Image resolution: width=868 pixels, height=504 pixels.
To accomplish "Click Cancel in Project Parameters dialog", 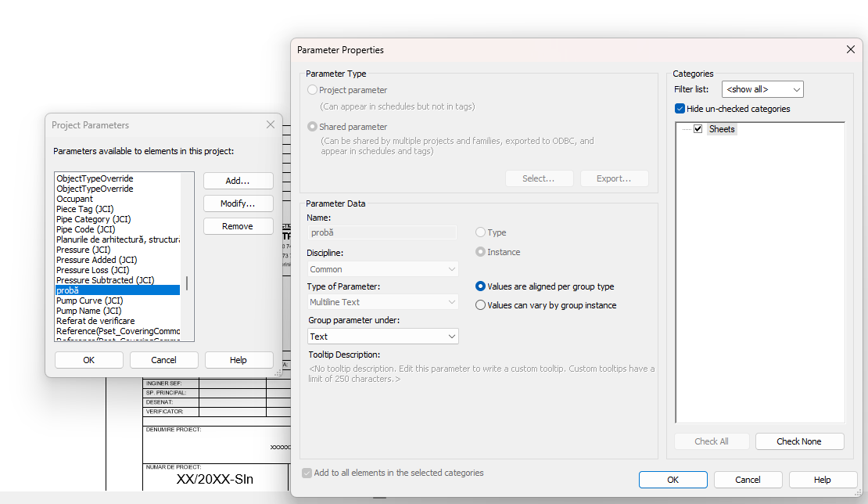I will tap(164, 360).
